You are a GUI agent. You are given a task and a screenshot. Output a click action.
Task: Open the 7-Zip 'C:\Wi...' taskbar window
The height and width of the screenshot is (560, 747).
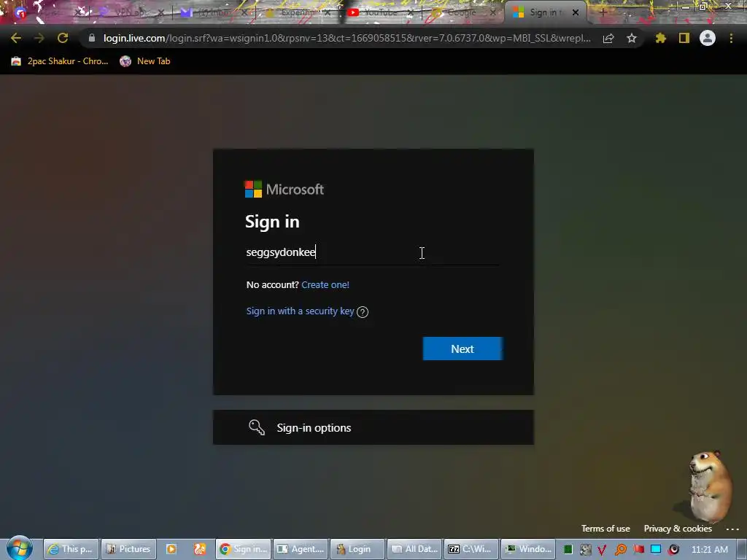tap(471, 549)
